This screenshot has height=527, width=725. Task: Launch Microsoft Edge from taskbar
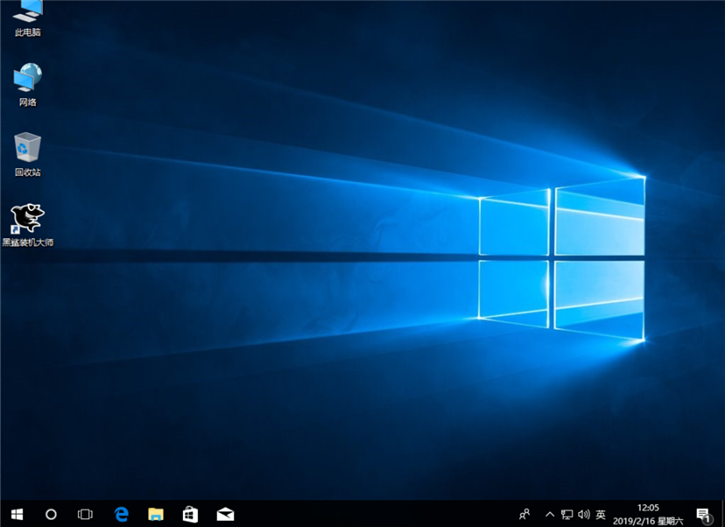[121, 514]
